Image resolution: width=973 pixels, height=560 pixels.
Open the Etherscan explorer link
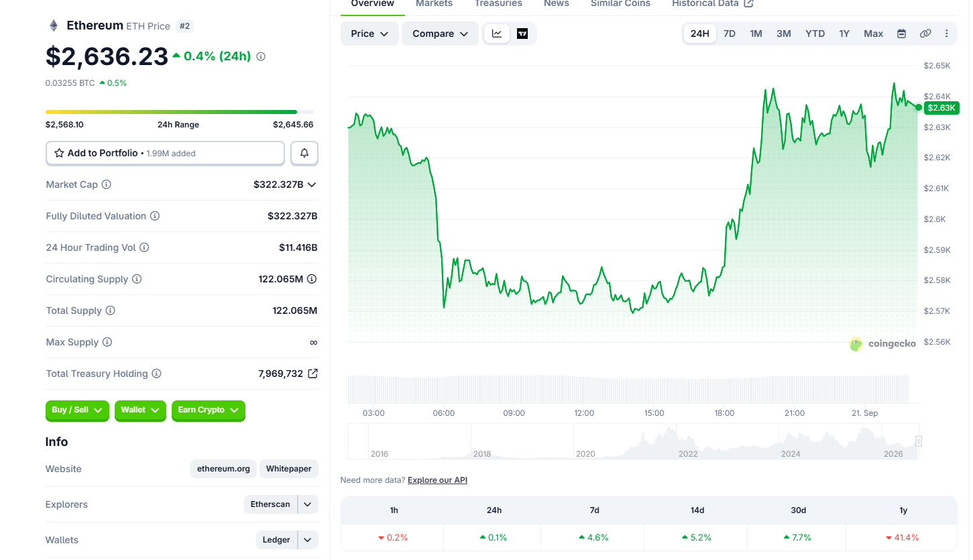(x=270, y=504)
